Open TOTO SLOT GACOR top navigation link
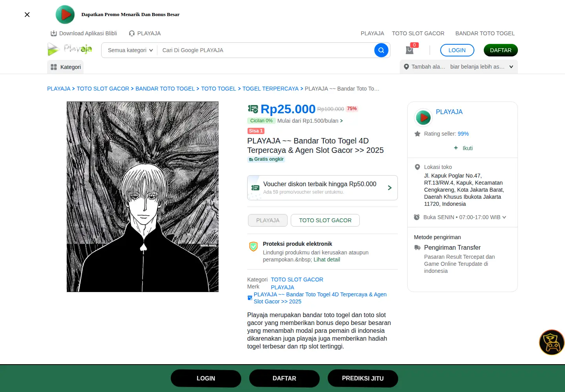Image resolution: width=565 pixels, height=392 pixels. tap(418, 33)
